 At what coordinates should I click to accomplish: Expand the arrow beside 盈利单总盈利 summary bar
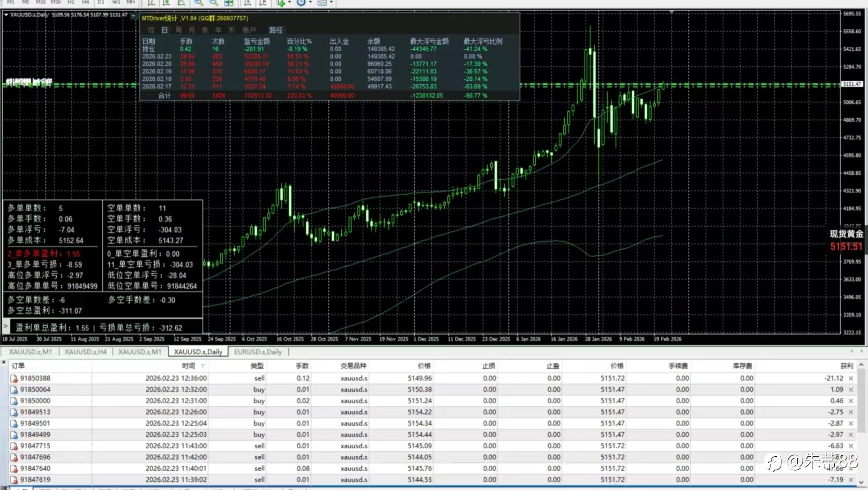coord(6,326)
